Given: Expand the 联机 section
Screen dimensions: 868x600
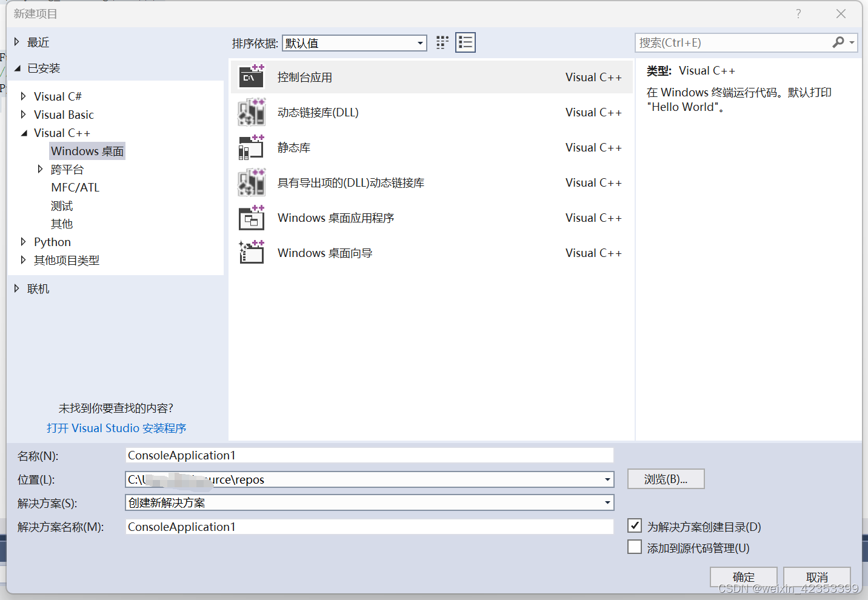Looking at the screenshot, I should pyautogui.click(x=17, y=288).
